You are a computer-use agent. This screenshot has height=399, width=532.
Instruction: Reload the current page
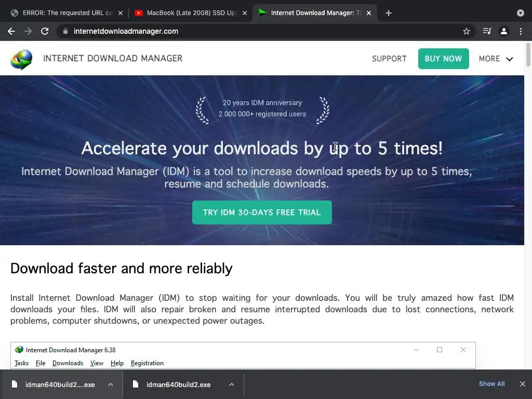[45, 31]
